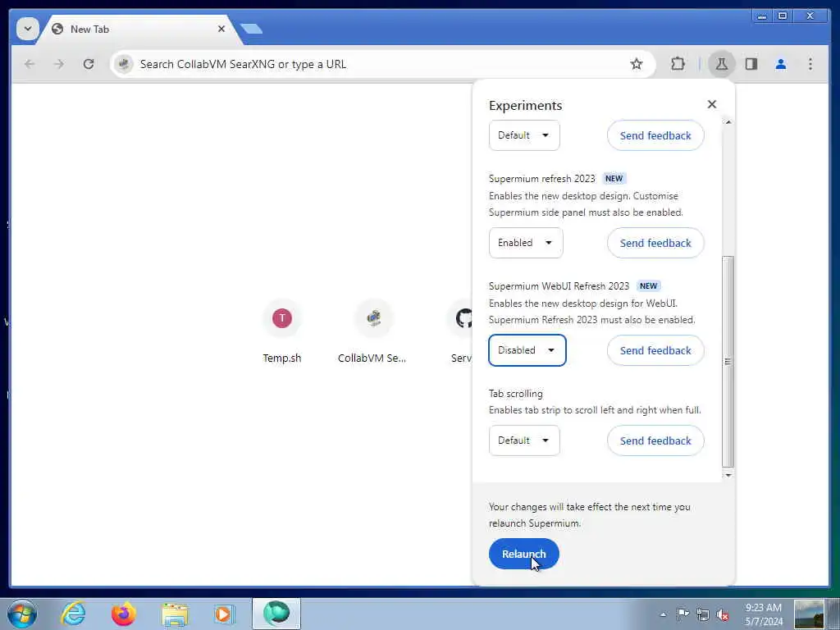Click the Experiments panel scroll down arrow
Image resolution: width=840 pixels, height=630 pixels.
728,475
